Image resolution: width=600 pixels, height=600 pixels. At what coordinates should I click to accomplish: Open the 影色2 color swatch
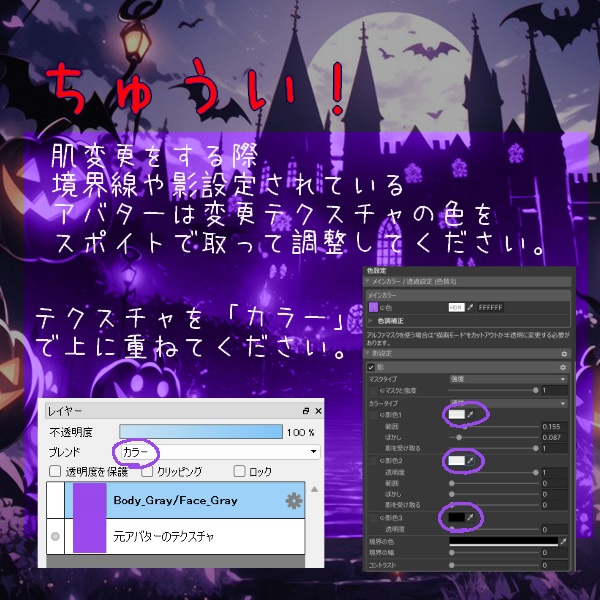(457, 460)
